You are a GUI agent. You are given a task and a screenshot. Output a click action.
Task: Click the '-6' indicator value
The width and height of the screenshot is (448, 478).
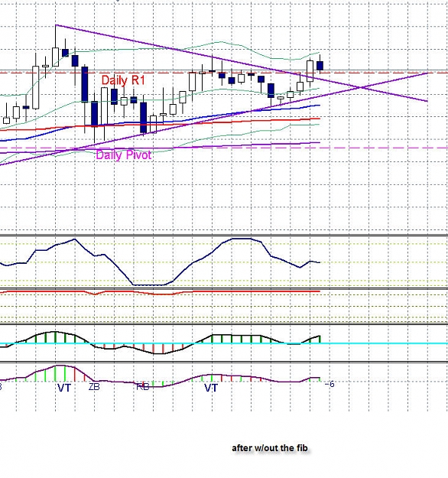[x=330, y=384]
